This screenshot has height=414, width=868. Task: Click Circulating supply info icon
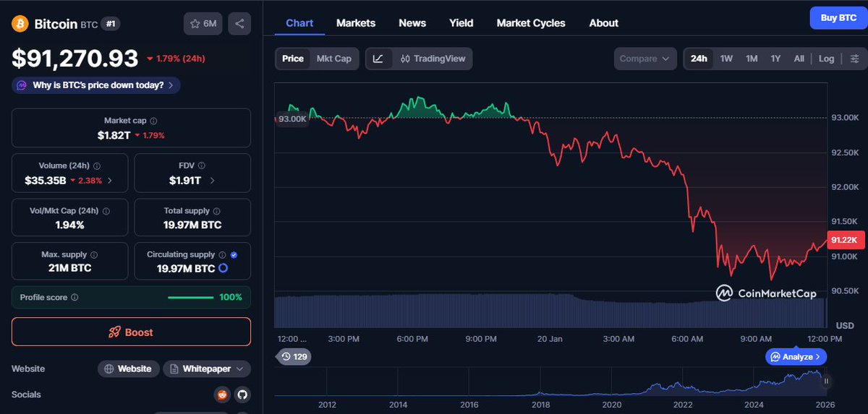[223, 255]
